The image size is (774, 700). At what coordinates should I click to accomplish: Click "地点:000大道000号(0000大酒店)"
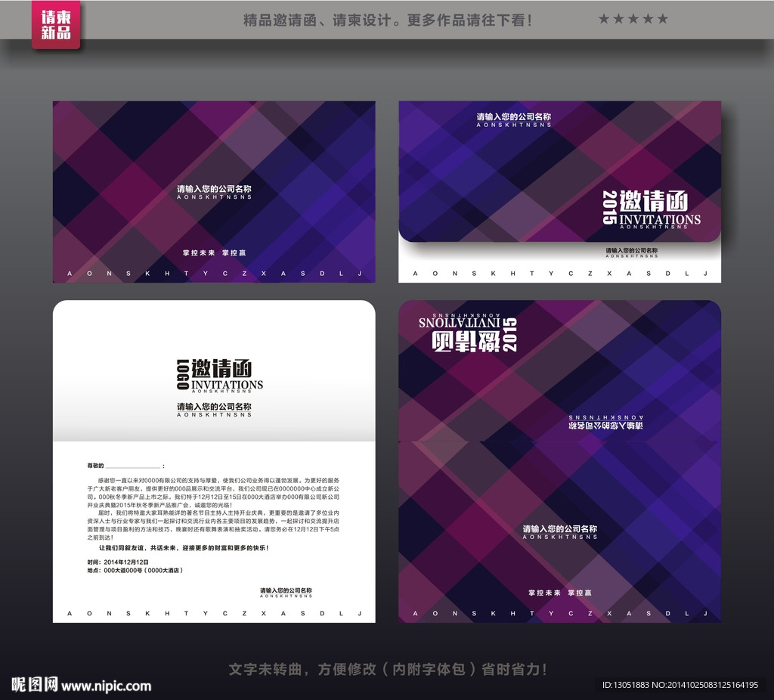[x=135, y=570]
